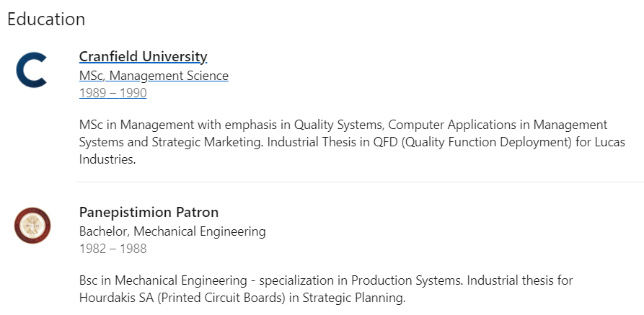644x315 pixels.
Task: Click the MSc, Management Science link
Action: (154, 76)
